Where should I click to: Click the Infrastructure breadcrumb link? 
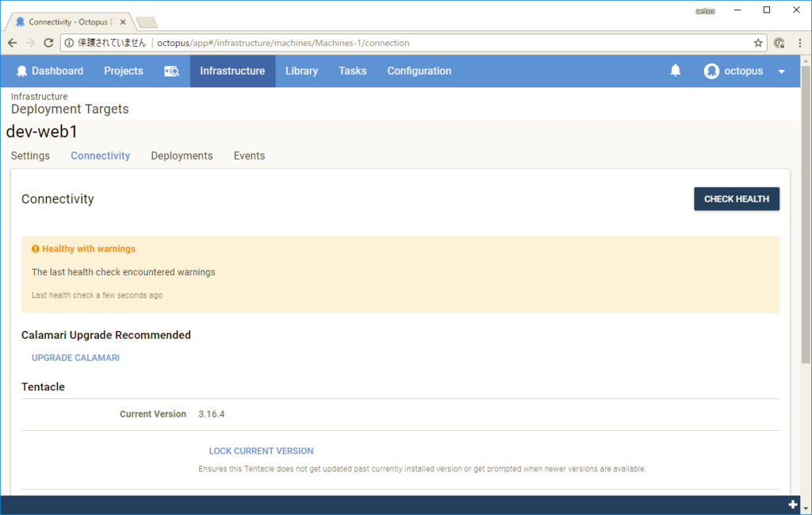coord(40,96)
